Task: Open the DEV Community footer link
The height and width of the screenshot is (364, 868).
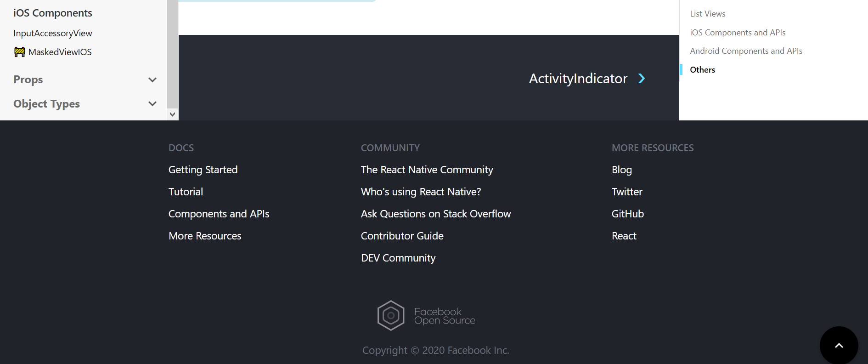Action: click(398, 258)
